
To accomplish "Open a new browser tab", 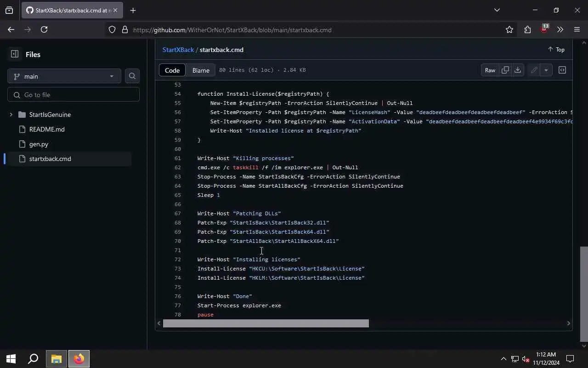I will (133, 10).
